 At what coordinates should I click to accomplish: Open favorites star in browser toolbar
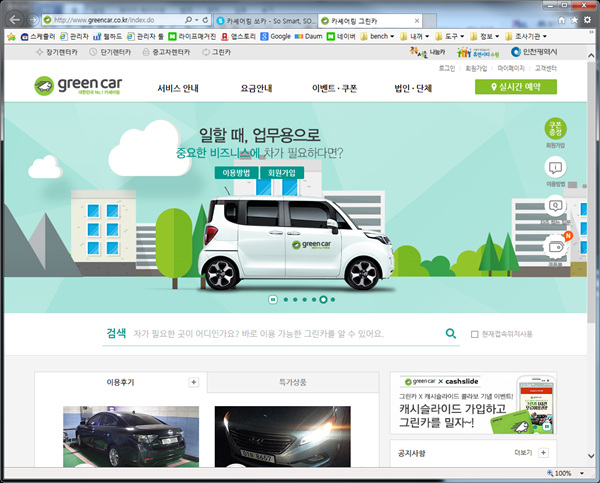pos(574,20)
